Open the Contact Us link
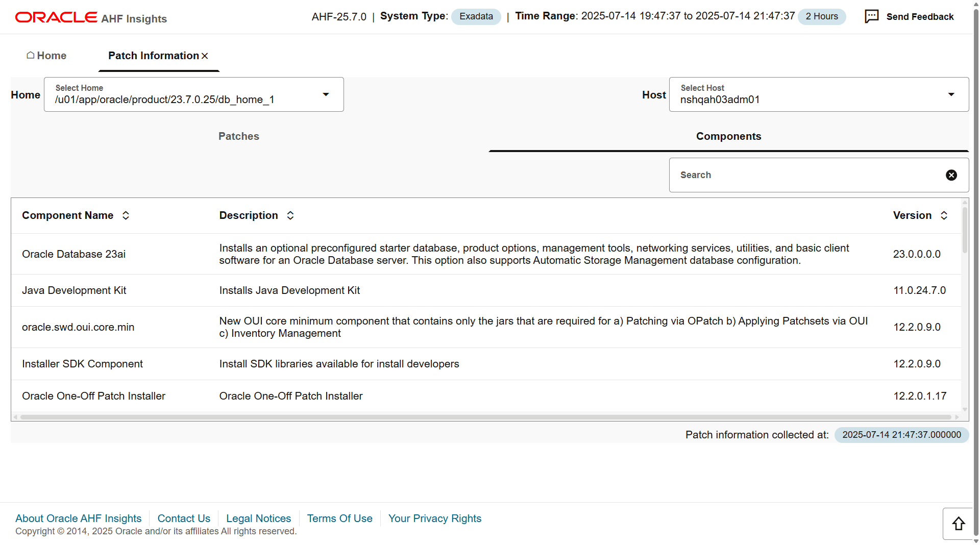 click(184, 518)
